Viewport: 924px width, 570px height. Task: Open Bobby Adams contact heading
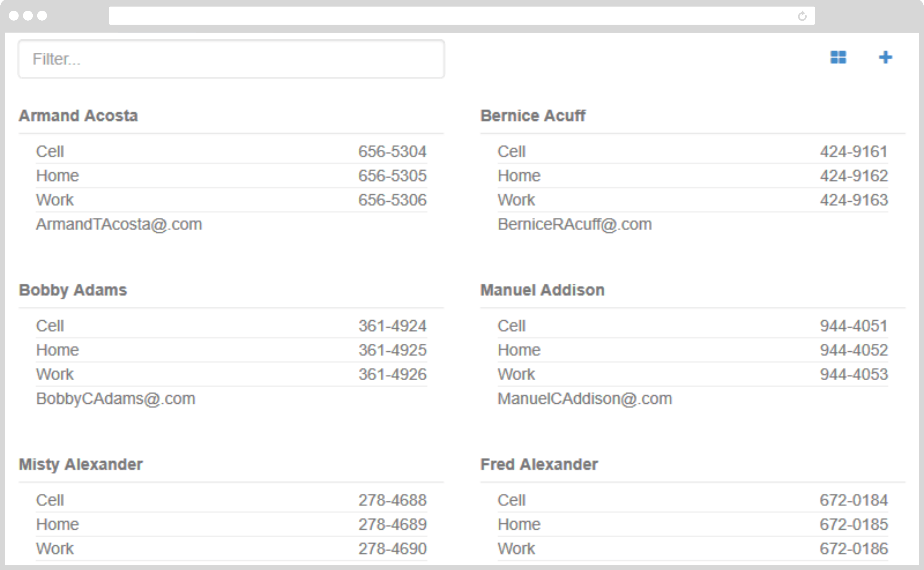coord(73,290)
